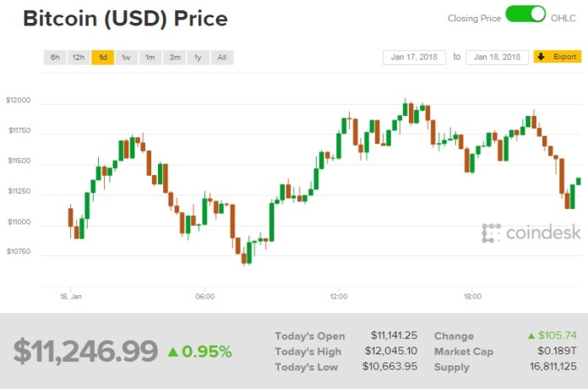Click the end date field Jan 18, 2018
This screenshot has width=588, height=389.
tap(497, 58)
